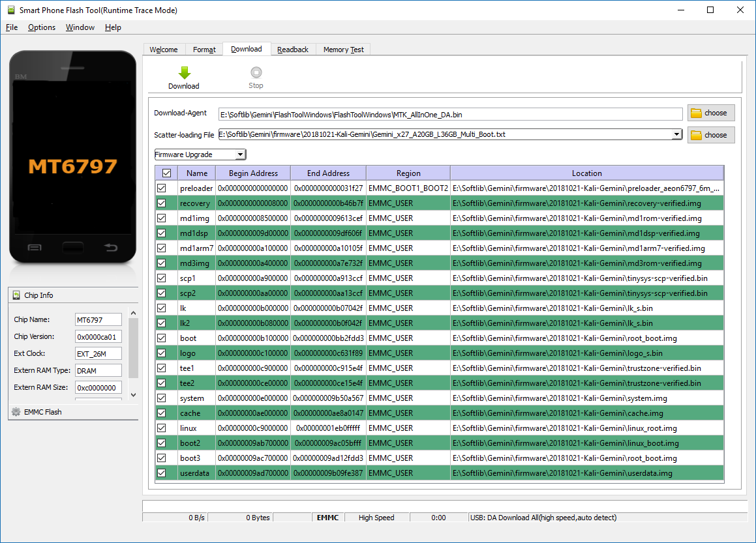Screen dimensions: 756x543
Task: Uncheck the preloader partition checkbox
Action: pos(162,188)
